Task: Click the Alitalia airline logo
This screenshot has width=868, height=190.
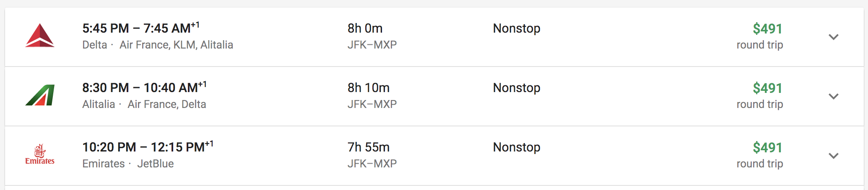Action: (40, 95)
